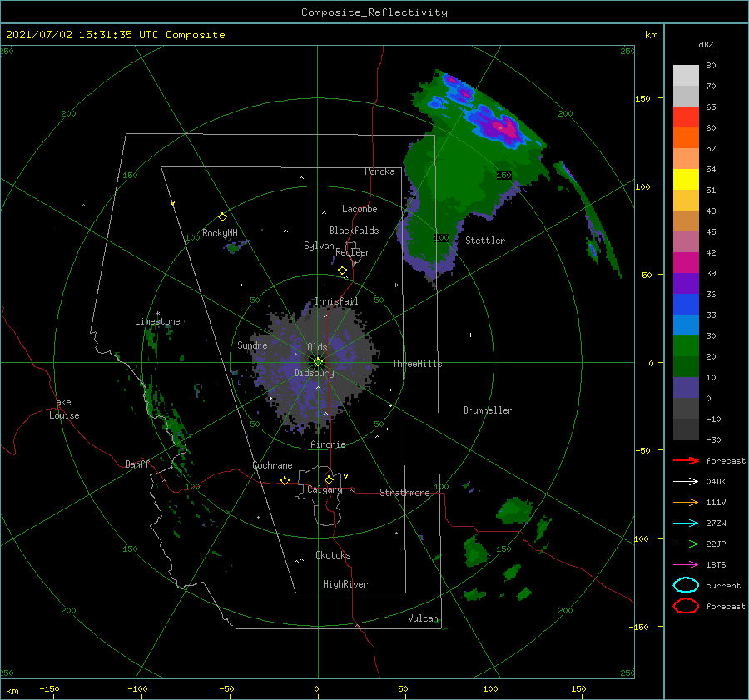Click the orange 111V arrow icon

click(x=686, y=502)
